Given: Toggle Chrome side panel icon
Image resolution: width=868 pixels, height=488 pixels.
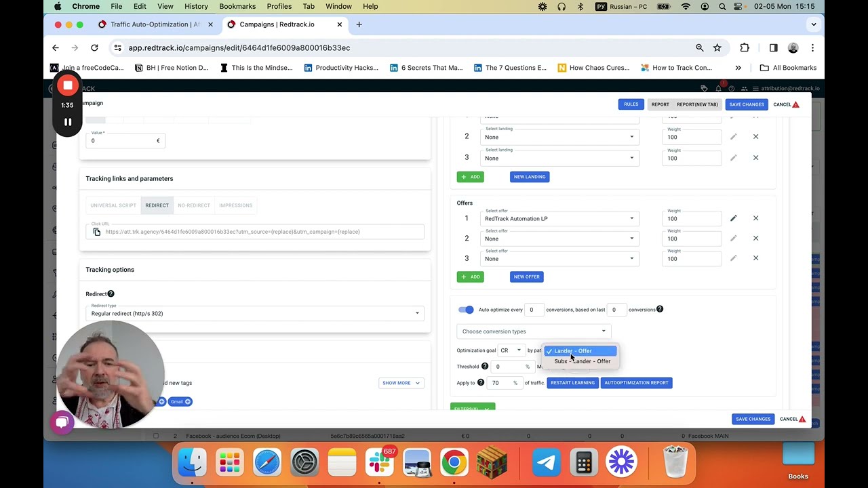Looking at the screenshot, I should pos(773,47).
